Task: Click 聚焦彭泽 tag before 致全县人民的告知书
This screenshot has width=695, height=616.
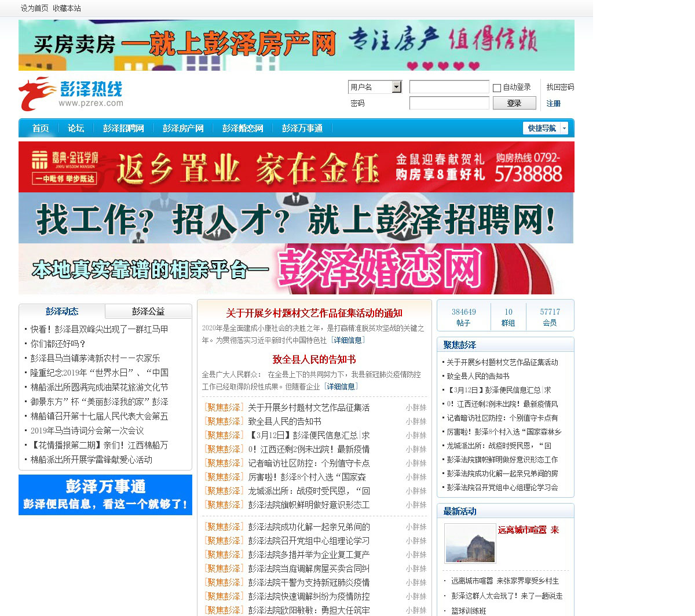Action: pos(224,421)
